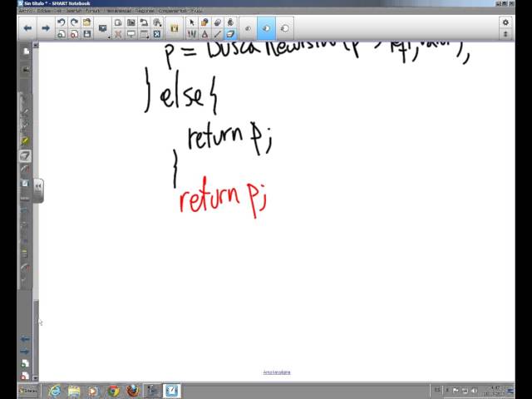The image size is (532, 399).
Task: Pick the Eraser tool in toolbar
Action: pos(218,23)
